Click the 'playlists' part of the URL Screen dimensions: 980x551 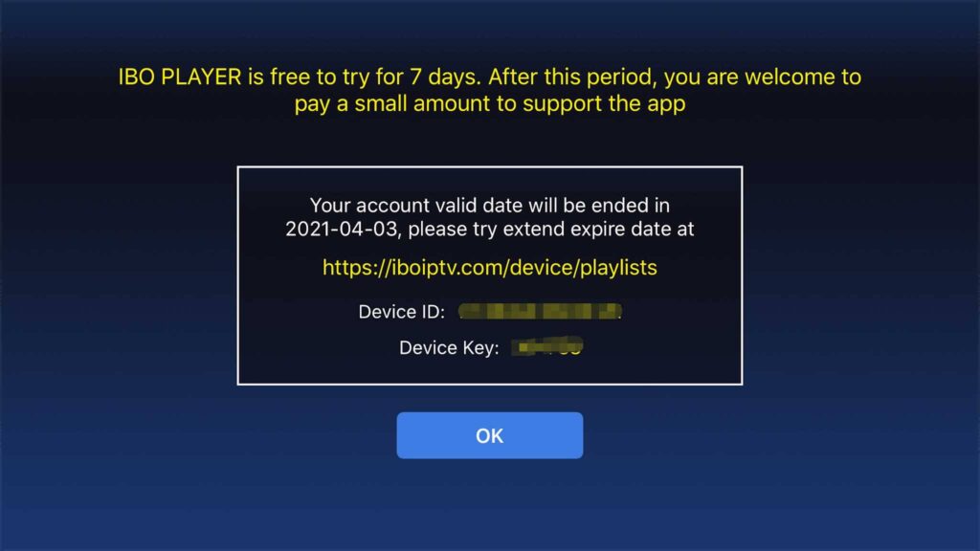[618, 268]
